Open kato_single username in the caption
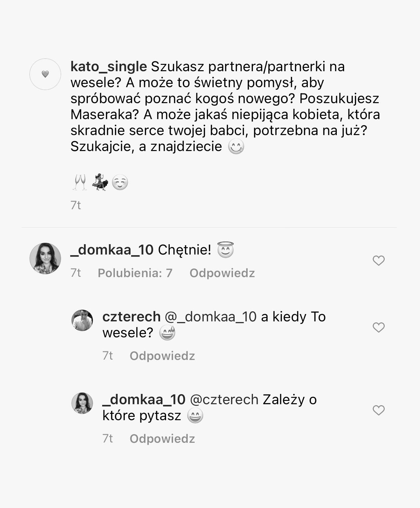This screenshot has width=420, height=508. (108, 67)
